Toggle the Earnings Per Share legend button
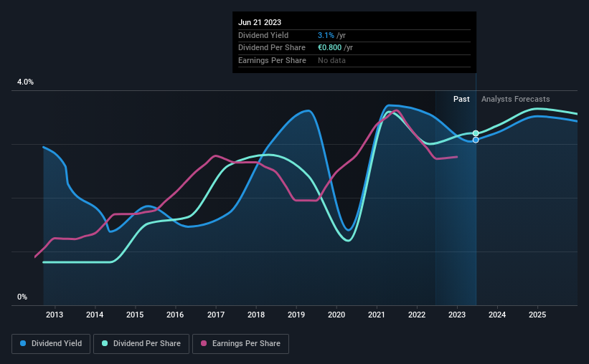 pyautogui.click(x=240, y=344)
